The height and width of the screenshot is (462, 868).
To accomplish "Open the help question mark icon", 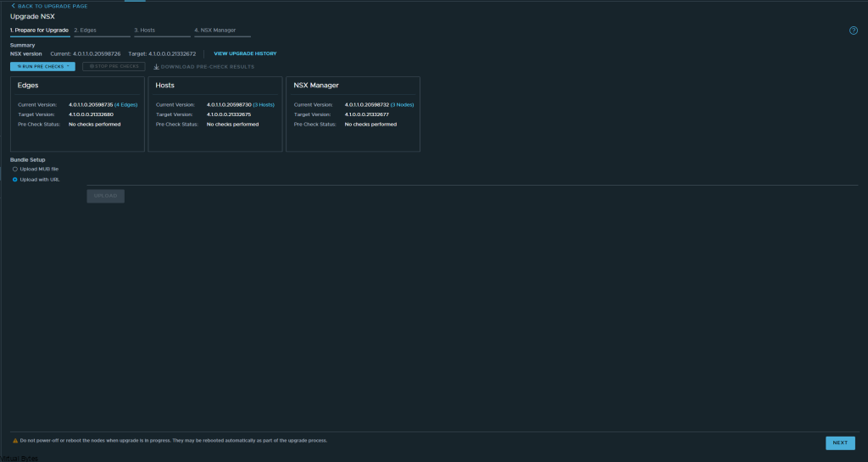I will (853, 31).
